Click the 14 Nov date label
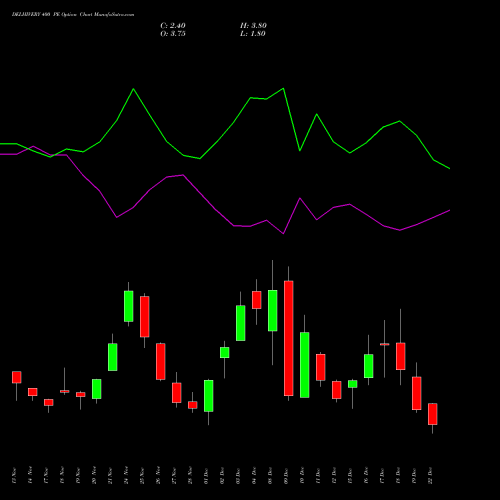The width and height of the screenshot is (500, 500). coord(30,476)
